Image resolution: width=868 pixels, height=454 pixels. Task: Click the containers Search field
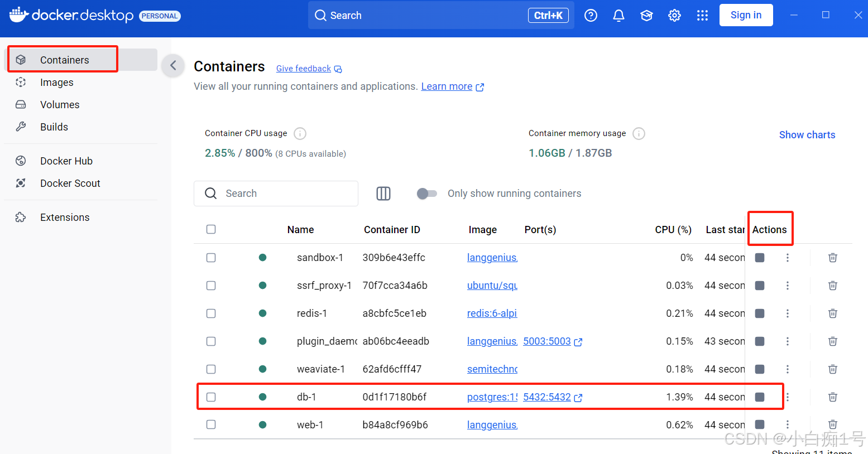coord(276,194)
